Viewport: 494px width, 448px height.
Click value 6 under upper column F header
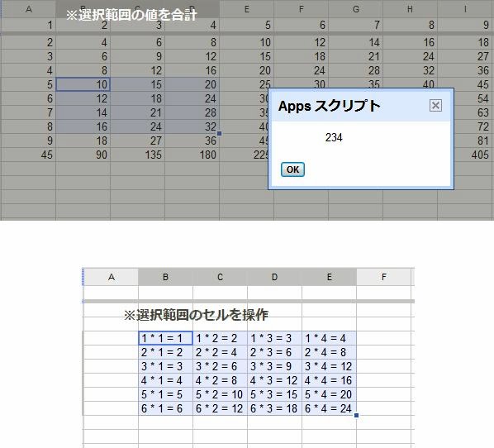(x=302, y=25)
